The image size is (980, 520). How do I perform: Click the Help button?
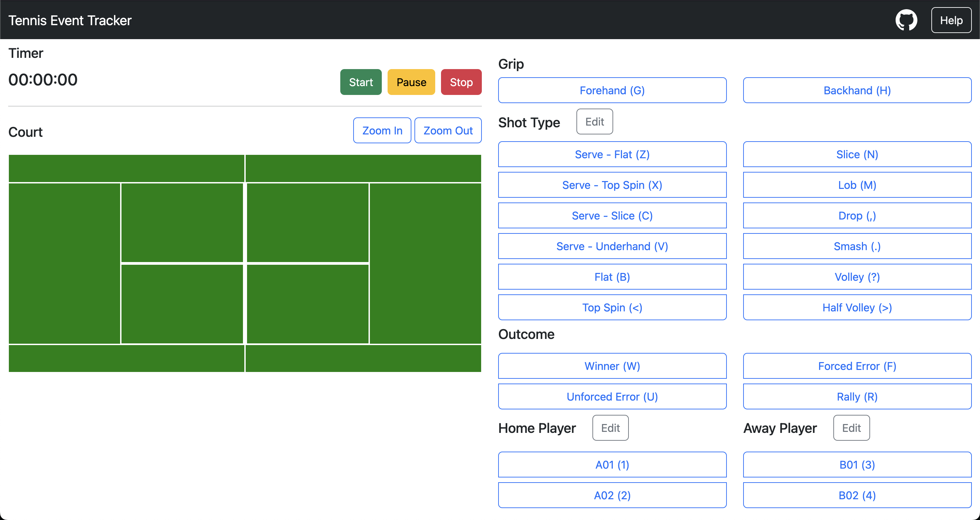click(x=951, y=20)
